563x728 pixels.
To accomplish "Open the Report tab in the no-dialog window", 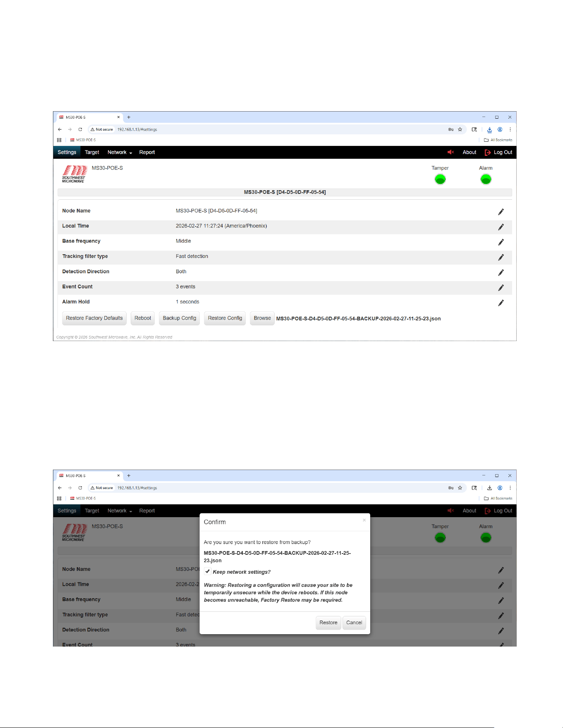I will 147,152.
